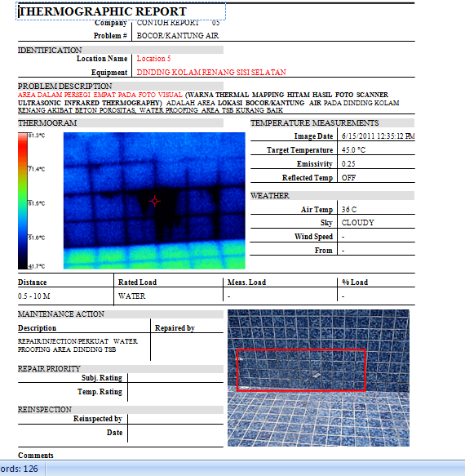The height and width of the screenshot is (476, 465).
Task: Open word count from status bar 'Words: 126'
Action: pyautogui.click(x=19, y=469)
